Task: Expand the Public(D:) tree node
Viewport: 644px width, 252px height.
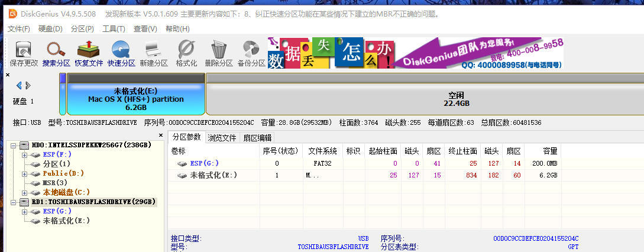Action: [x=25, y=174]
